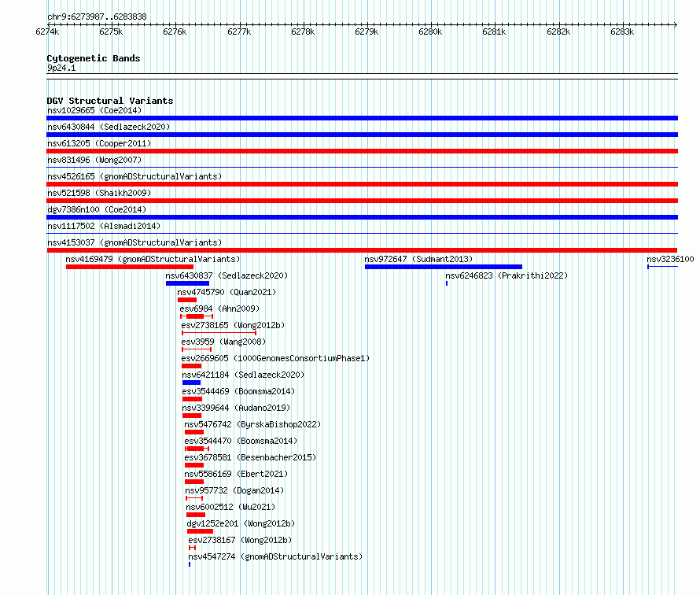Click the red bar under nsv613205
The width and height of the screenshot is (700, 595).
(362, 151)
